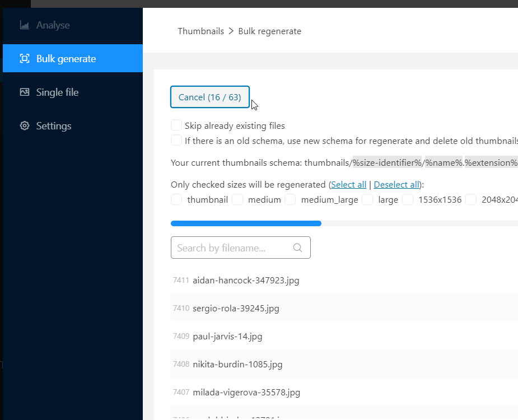Click the Select all link

click(348, 184)
